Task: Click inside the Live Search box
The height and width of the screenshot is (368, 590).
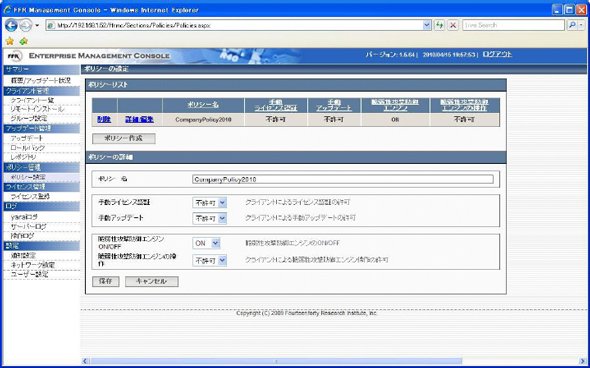Action: click(513, 25)
